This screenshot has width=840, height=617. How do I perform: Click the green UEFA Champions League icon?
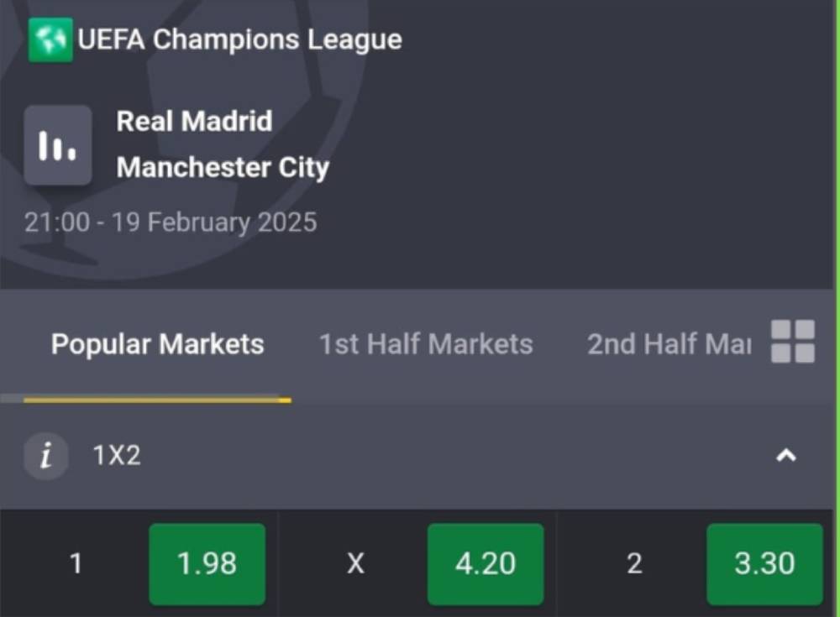tap(50, 39)
